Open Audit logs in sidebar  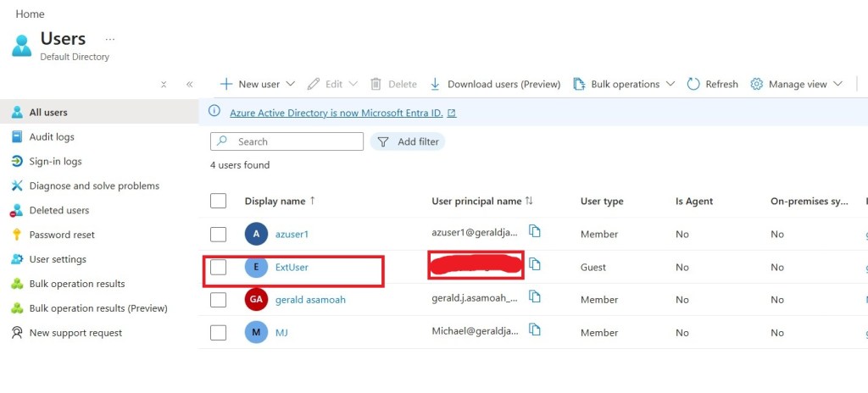coord(52,137)
